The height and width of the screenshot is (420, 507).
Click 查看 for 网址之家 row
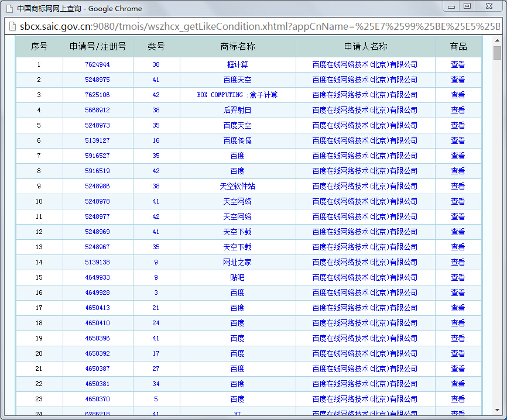(458, 262)
